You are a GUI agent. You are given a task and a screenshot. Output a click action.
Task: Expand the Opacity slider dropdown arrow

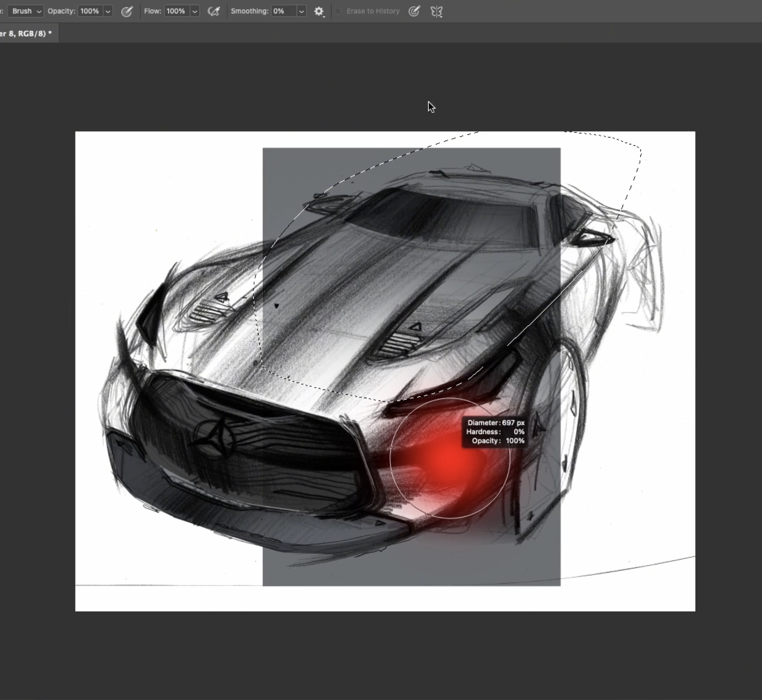[108, 11]
